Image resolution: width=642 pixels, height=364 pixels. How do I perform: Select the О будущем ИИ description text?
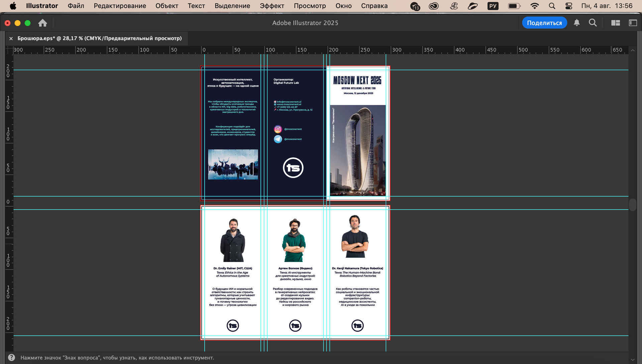(233, 297)
